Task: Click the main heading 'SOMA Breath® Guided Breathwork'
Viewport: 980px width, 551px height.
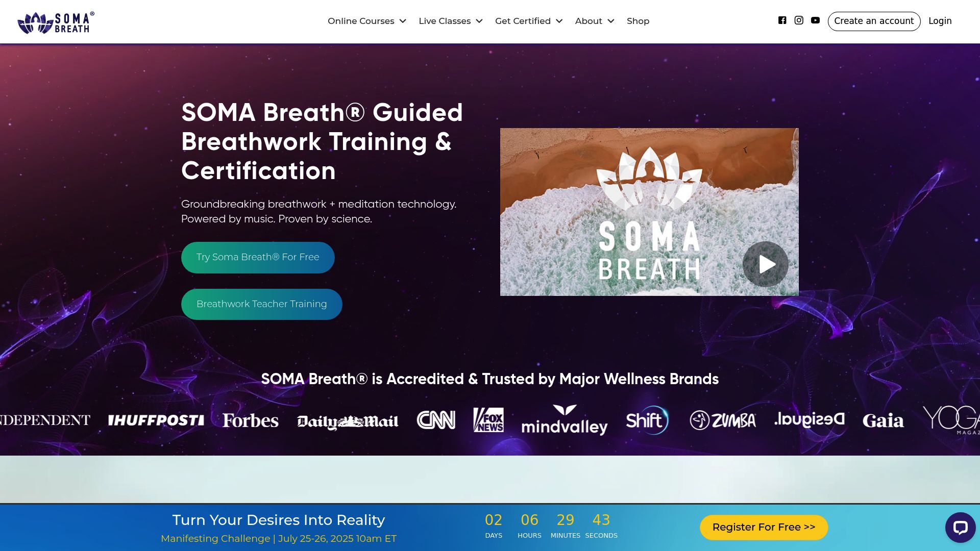Action: (322, 141)
